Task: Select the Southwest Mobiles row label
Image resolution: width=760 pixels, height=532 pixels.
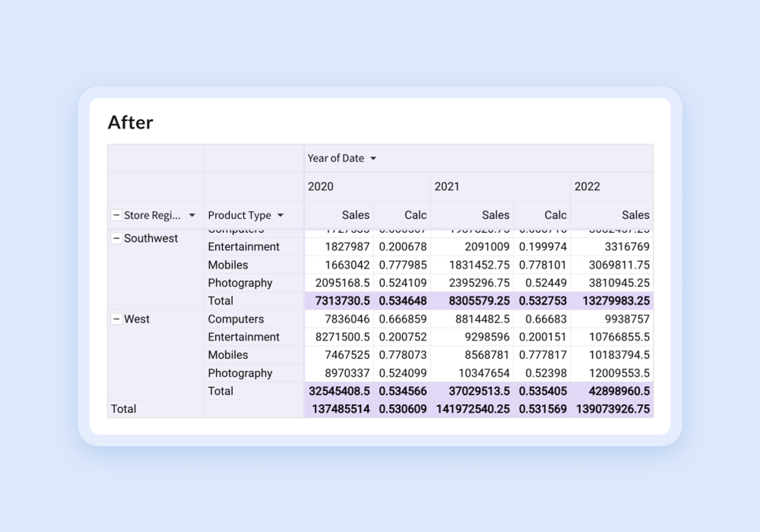Action: coord(228,265)
